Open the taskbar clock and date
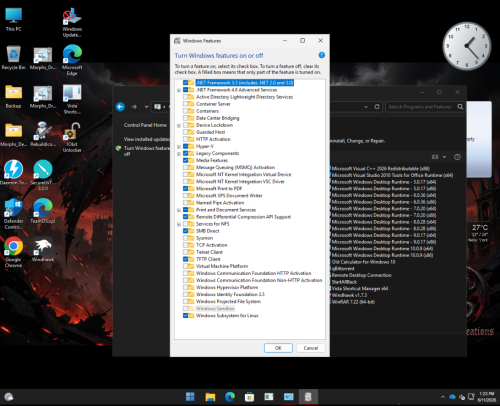Viewport: 500px width, 406px height. (486, 397)
